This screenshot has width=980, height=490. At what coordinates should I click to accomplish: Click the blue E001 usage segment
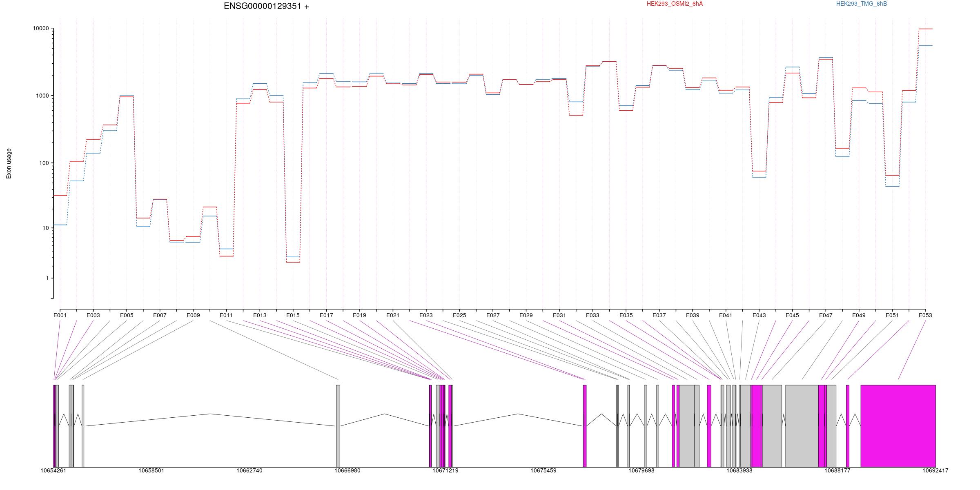(60, 225)
